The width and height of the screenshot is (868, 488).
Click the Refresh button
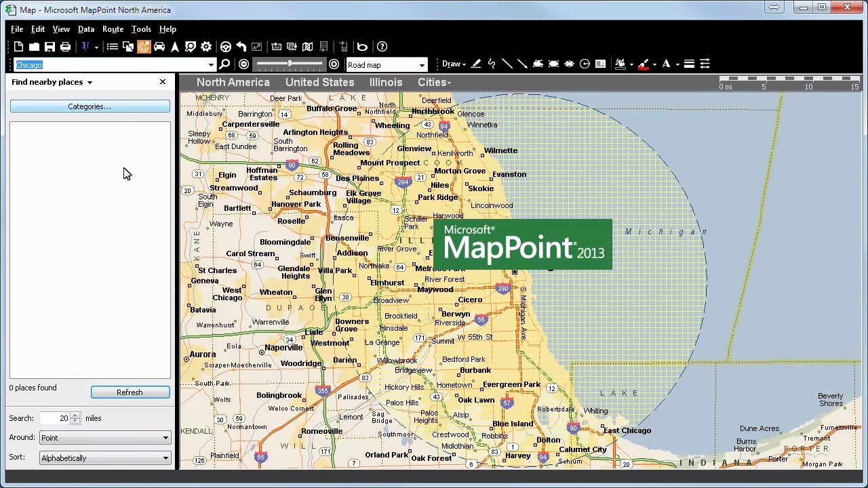point(130,392)
